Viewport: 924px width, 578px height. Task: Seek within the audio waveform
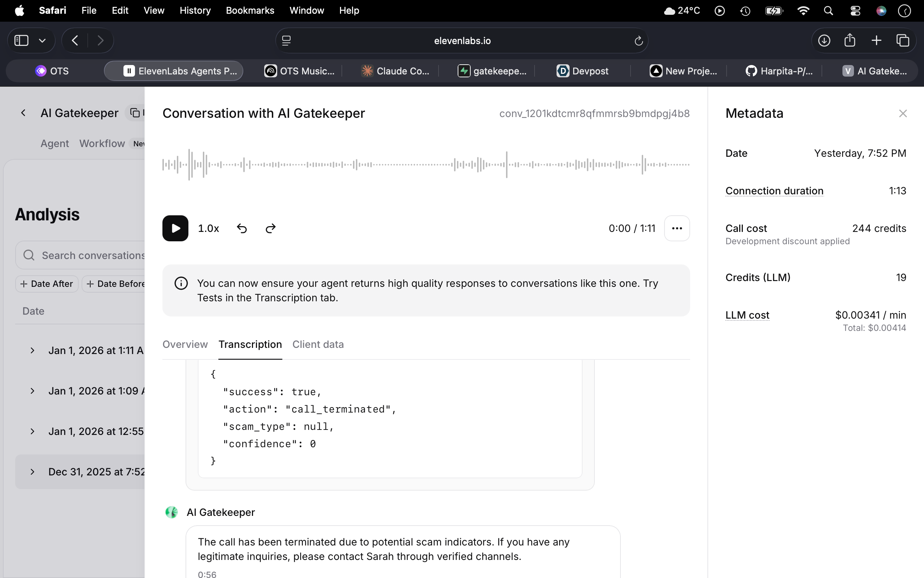point(426,164)
